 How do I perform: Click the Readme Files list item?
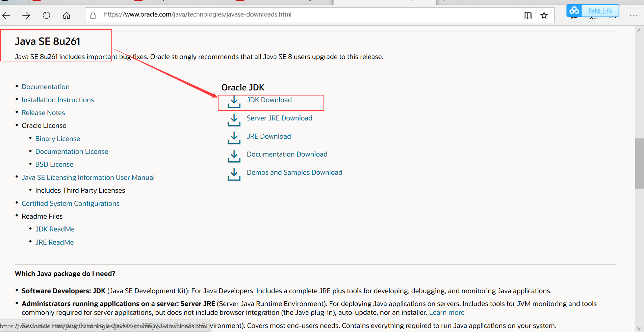(x=42, y=216)
